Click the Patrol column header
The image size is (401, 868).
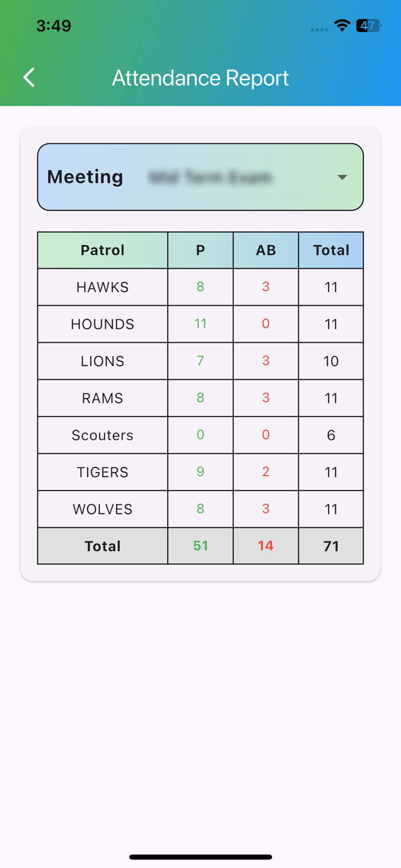tap(103, 250)
